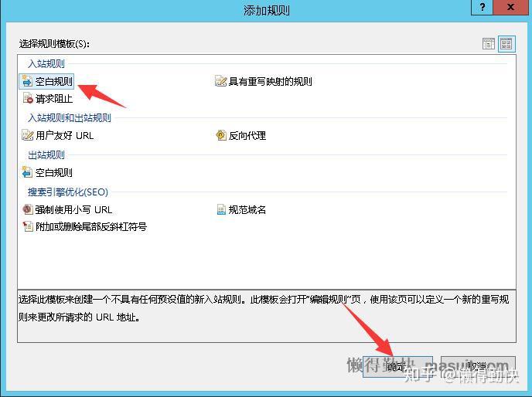Click the 取消 cancel button
This screenshot has height=397, width=532.
point(478,366)
